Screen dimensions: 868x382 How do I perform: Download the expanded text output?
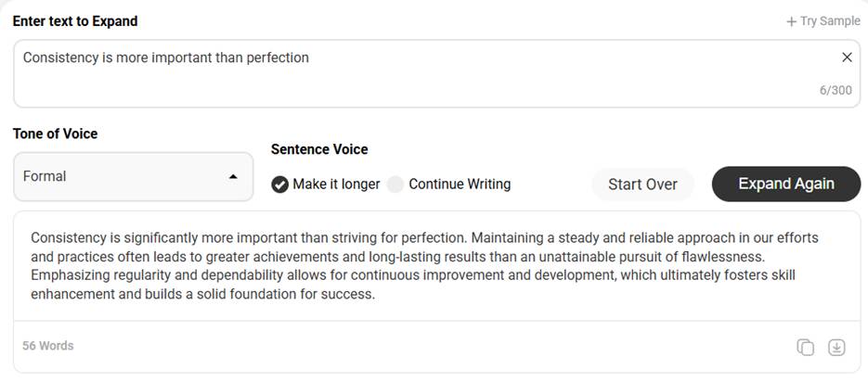pos(836,347)
